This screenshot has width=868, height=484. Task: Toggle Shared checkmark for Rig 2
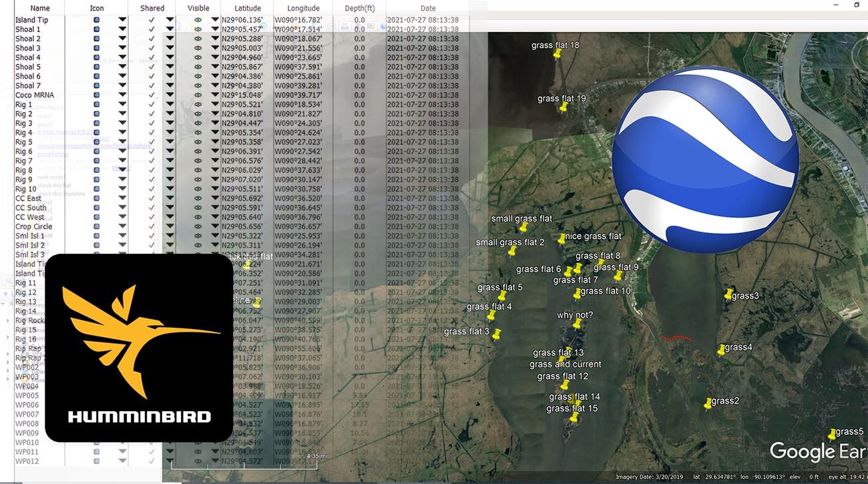(152, 113)
